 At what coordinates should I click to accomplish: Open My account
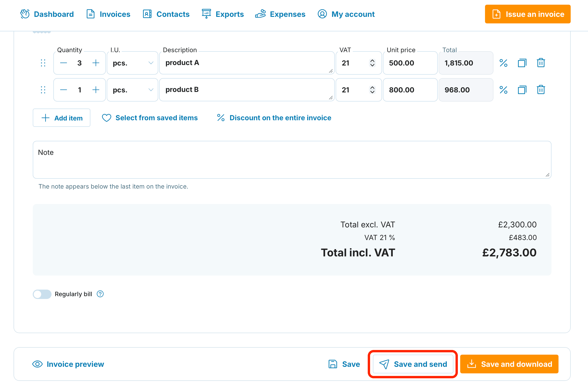pos(346,14)
